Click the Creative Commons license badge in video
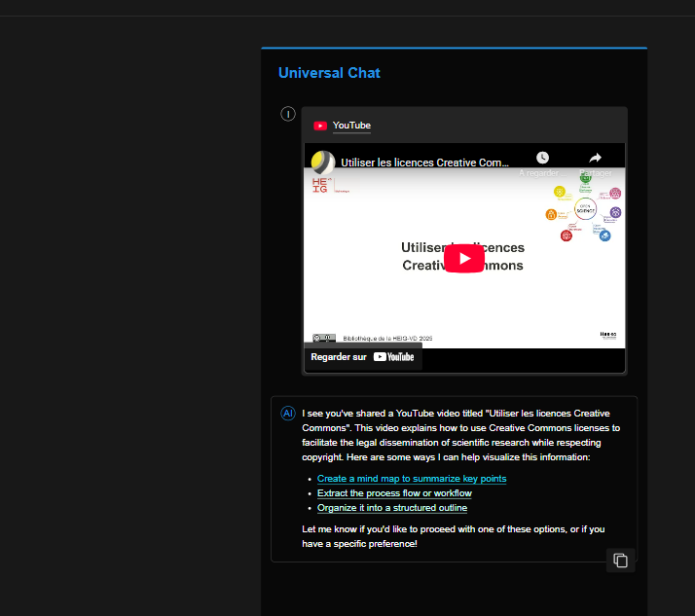The image size is (695, 616). pyautogui.click(x=324, y=339)
